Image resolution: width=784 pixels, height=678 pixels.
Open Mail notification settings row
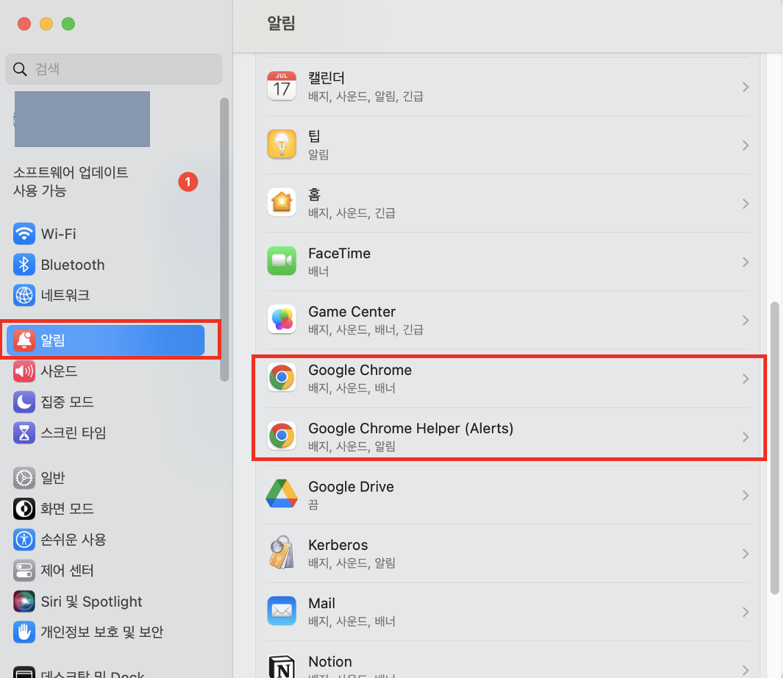(507, 612)
